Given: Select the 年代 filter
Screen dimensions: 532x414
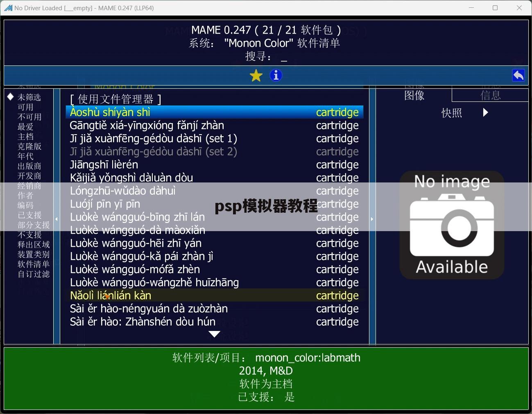Looking at the screenshot, I should [25, 156].
